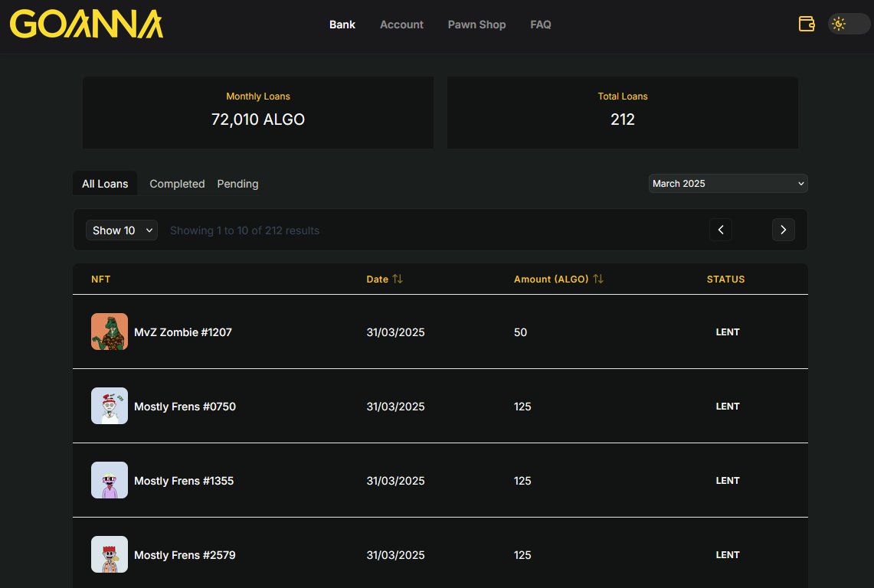This screenshot has height=588, width=874.
Task: Open the March 2025 month dropdown
Action: coord(728,183)
